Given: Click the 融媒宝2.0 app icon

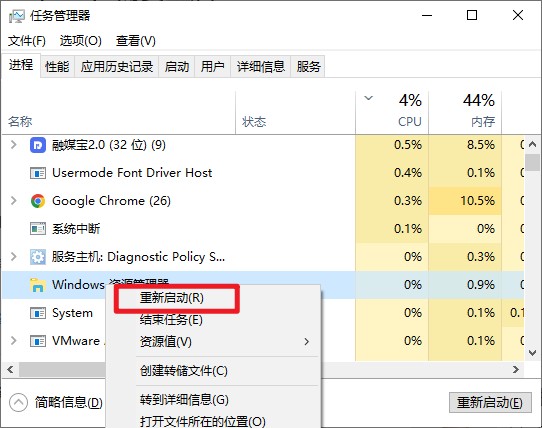Looking at the screenshot, I should tap(38, 145).
